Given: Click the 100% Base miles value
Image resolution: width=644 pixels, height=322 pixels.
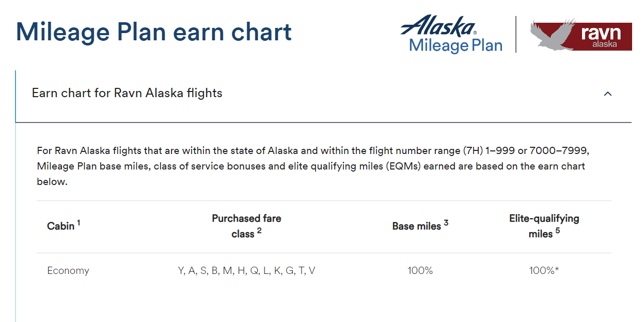Looking at the screenshot, I should [420, 270].
